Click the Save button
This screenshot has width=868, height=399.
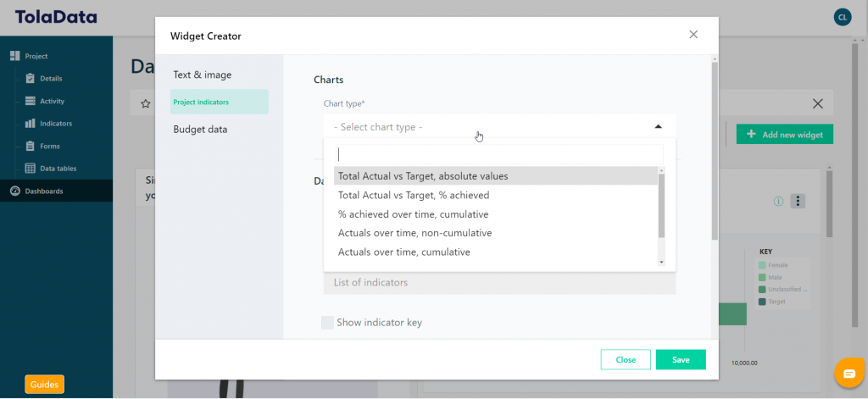click(x=681, y=360)
